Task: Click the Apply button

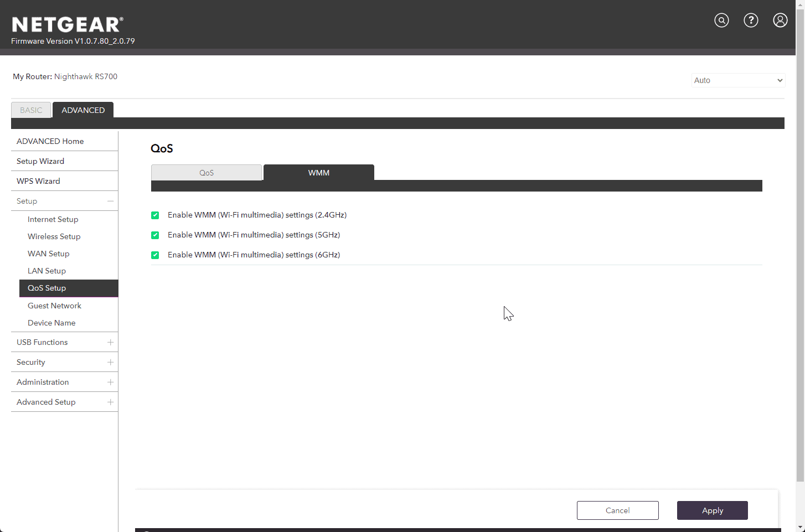Action: (712, 510)
